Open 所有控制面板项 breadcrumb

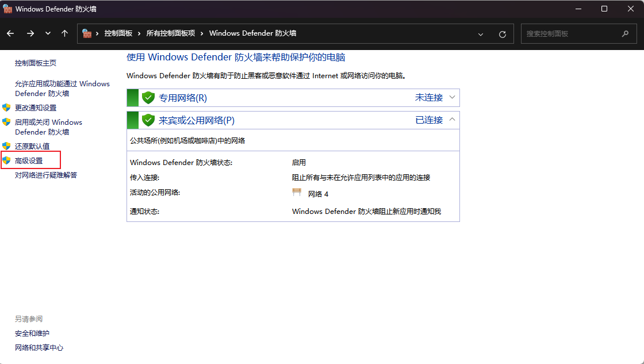(170, 33)
